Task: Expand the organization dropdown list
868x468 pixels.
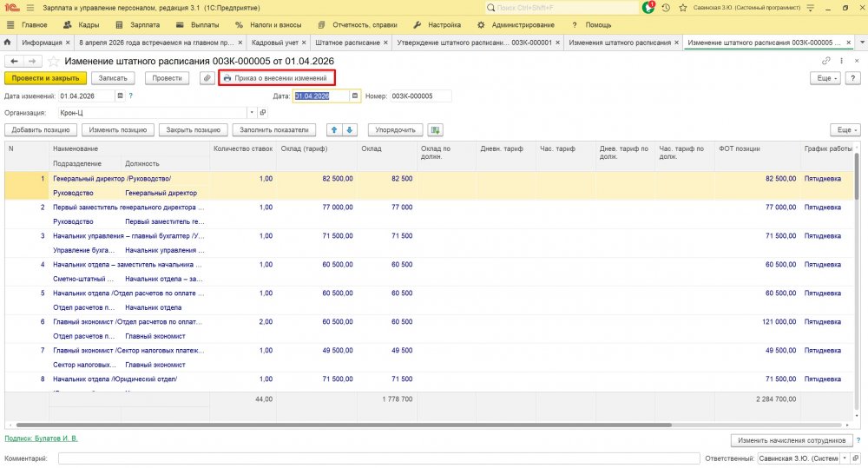Action: click(x=252, y=112)
